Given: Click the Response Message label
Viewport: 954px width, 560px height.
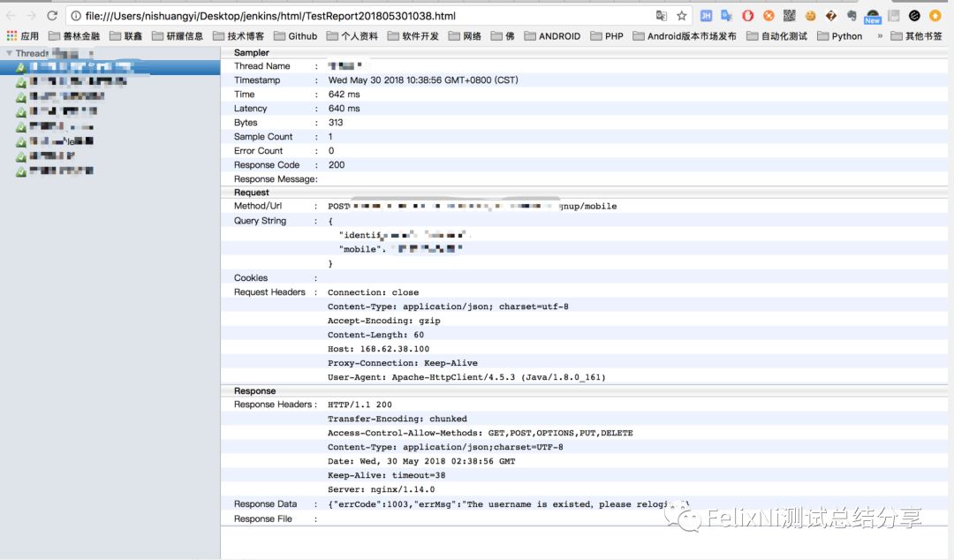Looking at the screenshot, I should (x=275, y=179).
